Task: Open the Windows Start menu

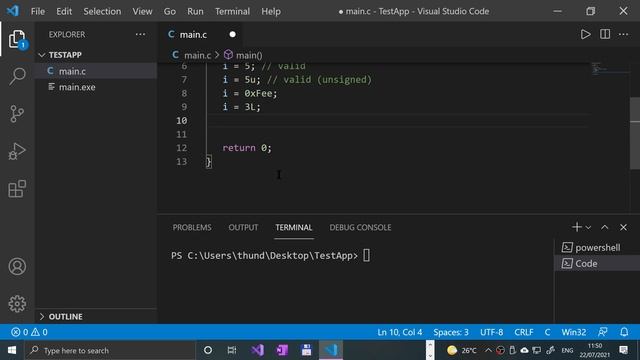Action: tap(11, 350)
